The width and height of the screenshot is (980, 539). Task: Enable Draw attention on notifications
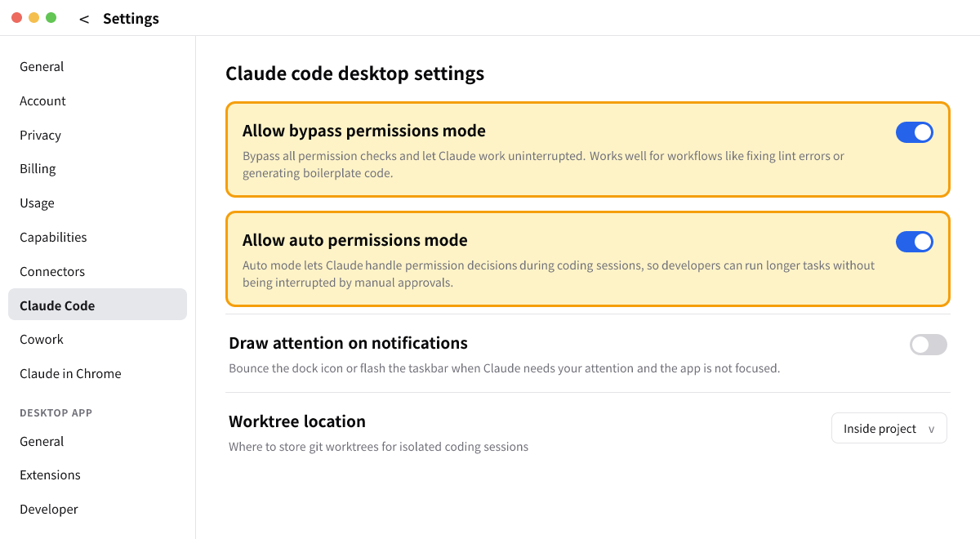pos(929,345)
